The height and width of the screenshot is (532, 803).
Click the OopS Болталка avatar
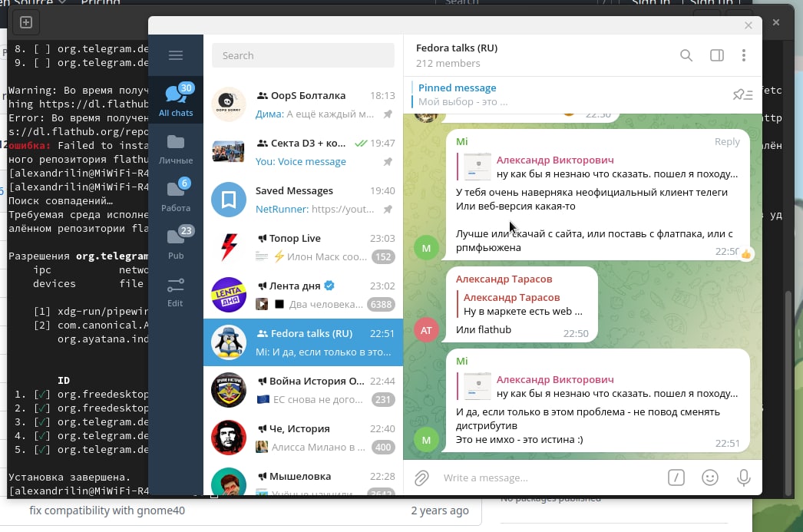[x=229, y=104]
